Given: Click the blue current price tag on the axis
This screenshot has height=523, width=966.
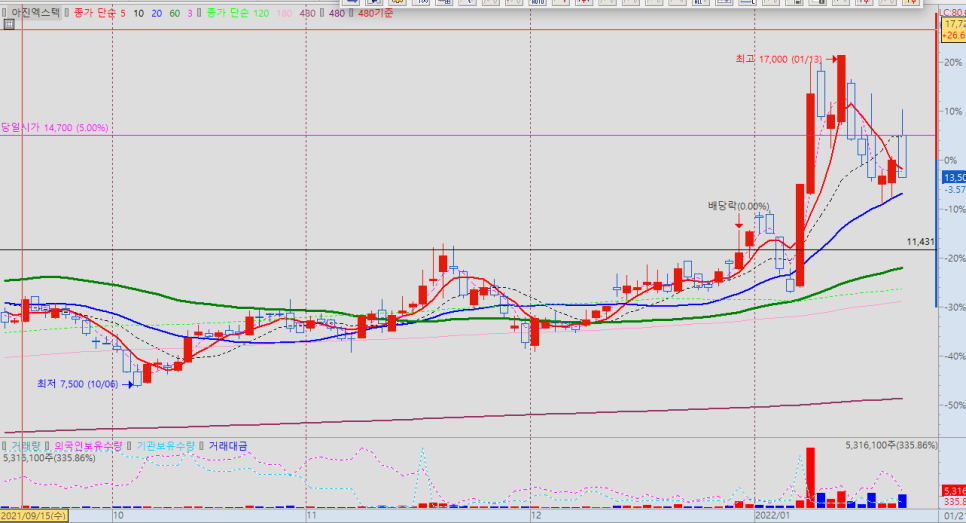Looking at the screenshot, I should click(954, 177).
